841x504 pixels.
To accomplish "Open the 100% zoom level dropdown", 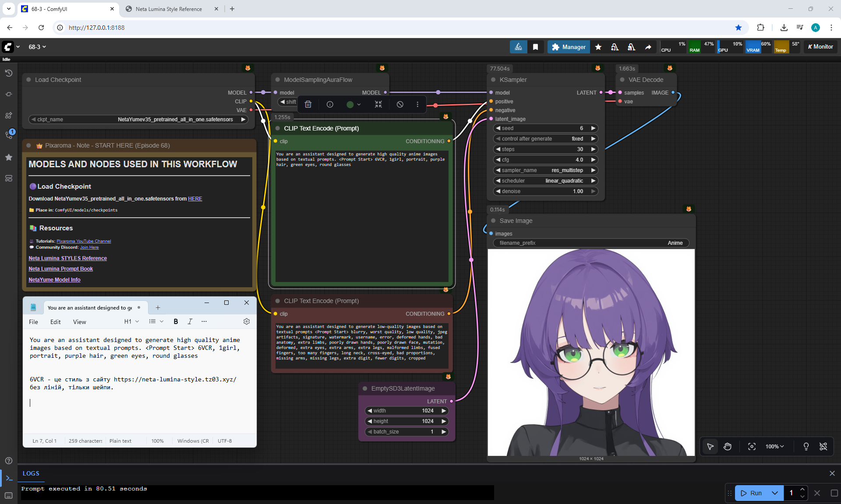I will 774,446.
